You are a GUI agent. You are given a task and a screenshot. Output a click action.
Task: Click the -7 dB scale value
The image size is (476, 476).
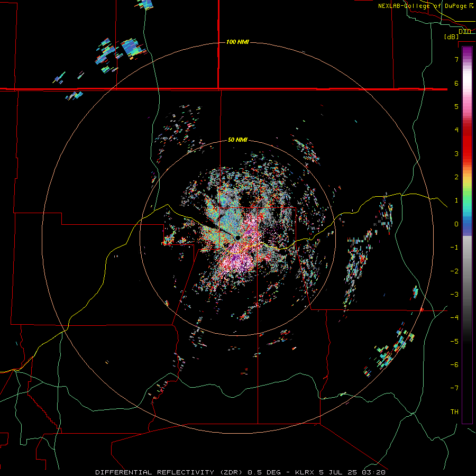tap(454, 388)
